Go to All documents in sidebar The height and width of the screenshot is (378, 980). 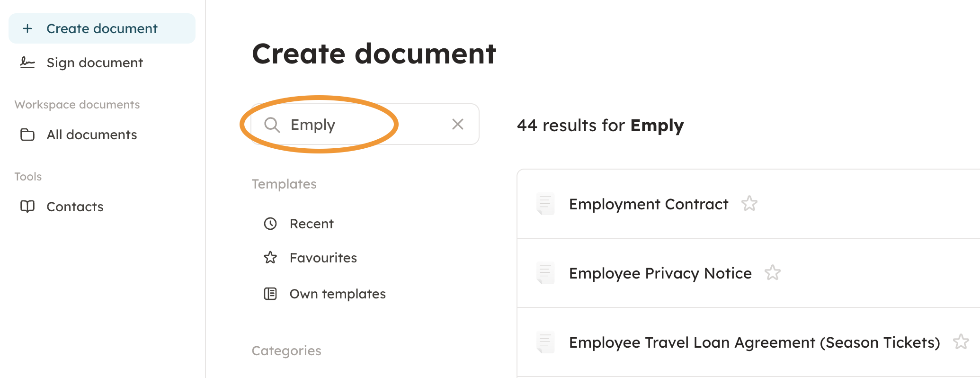pyautogui.click(x=92, y=135)
